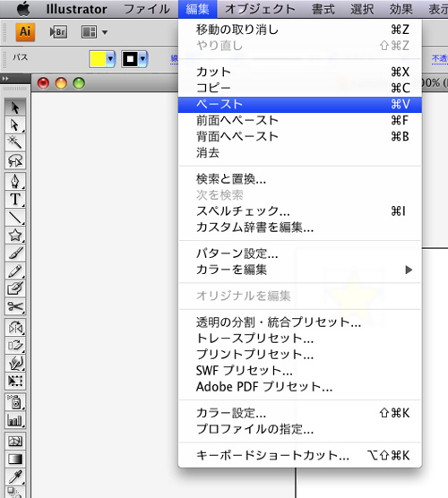Choose ペースト from the edit menu
This screenshot has height=498, width=448.
coord(300,105)
